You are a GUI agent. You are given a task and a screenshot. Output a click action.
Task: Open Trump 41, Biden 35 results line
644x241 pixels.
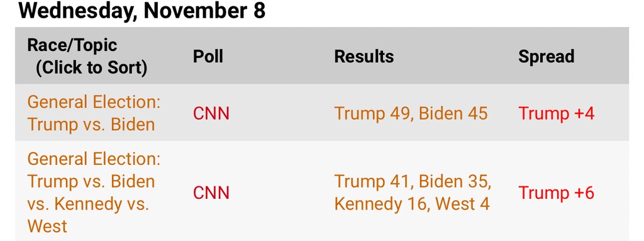coord(413,181)
